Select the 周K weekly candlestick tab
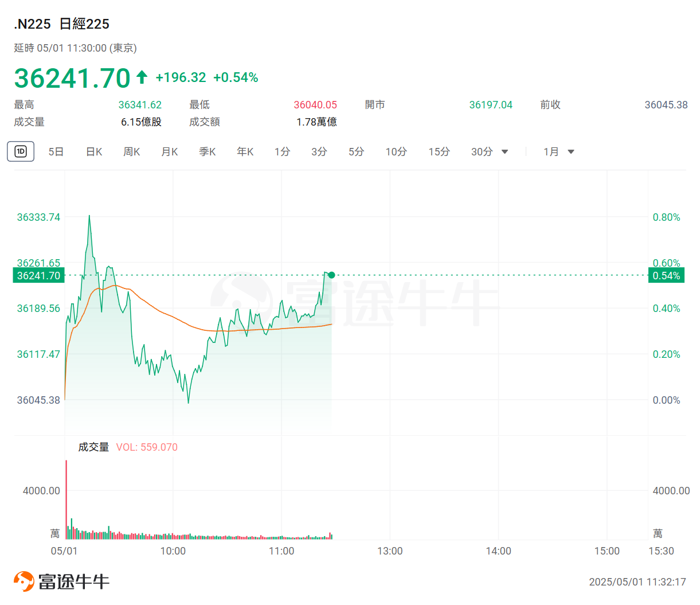This screenshot has width=700, height=605. 132,152
